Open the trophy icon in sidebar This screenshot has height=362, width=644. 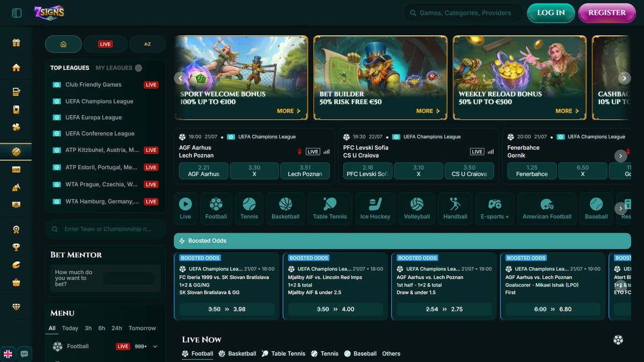coord(16,247)
